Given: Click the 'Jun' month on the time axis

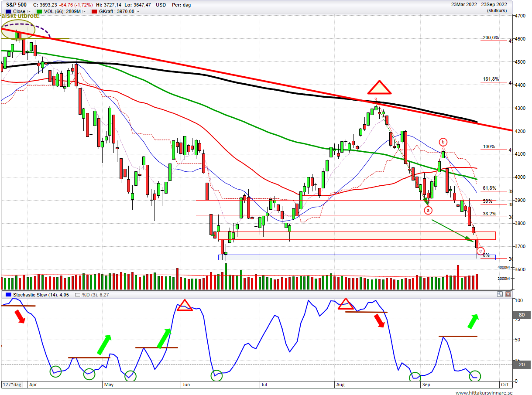Looking at the screenshot, I should click(185, 385).
